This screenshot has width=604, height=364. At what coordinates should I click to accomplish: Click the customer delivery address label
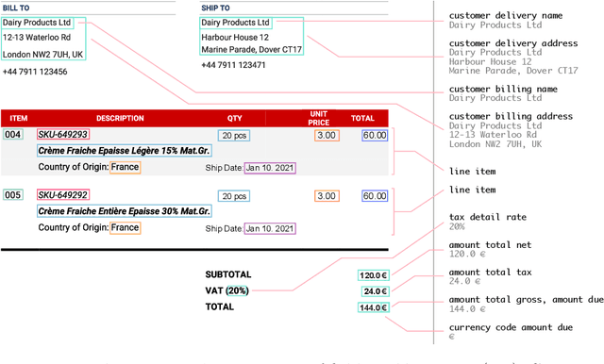(x=513, y=43)
